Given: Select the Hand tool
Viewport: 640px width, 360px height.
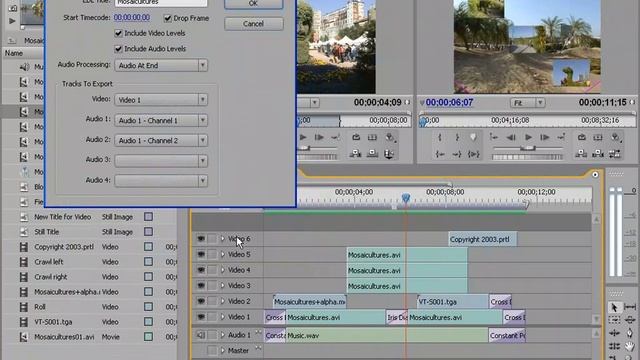Looking at the screenshot, I should pos(630,346).
